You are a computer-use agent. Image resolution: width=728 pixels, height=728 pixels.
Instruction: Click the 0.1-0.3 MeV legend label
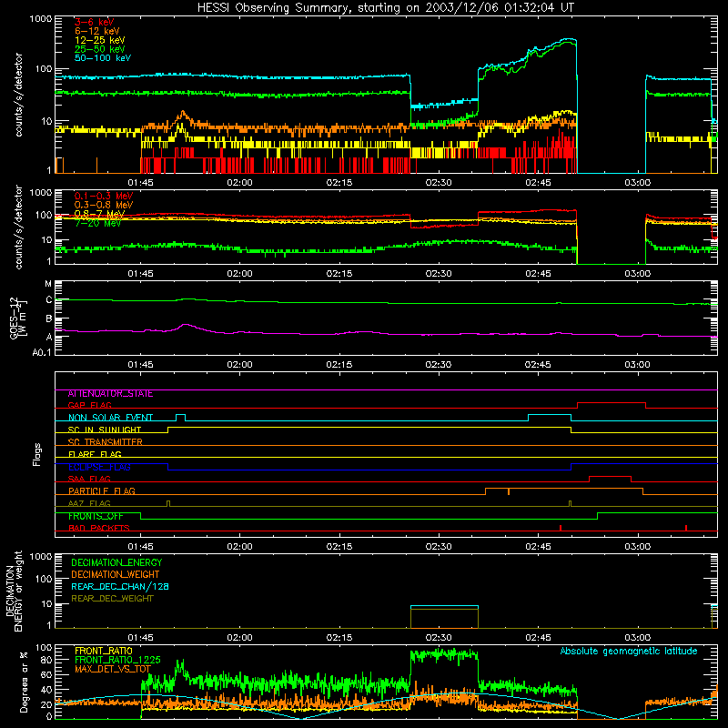pyautogui.click(x=103, y=196)
